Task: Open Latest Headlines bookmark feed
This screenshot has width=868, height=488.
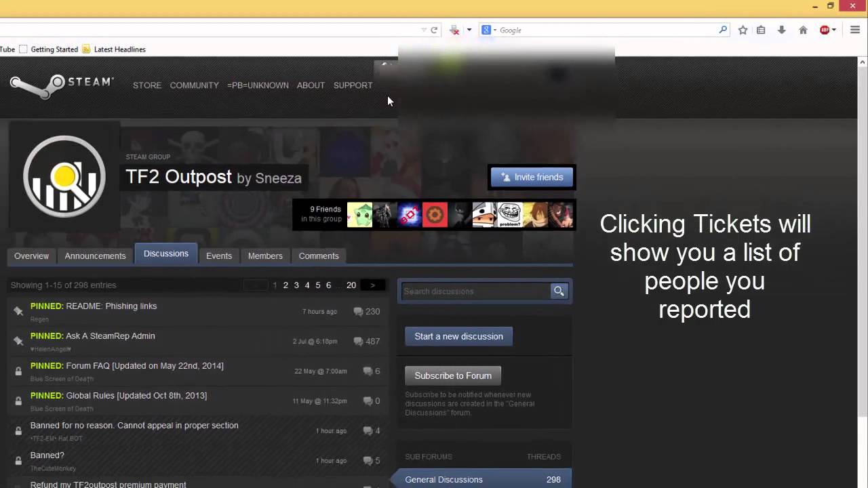Action: 114,49
